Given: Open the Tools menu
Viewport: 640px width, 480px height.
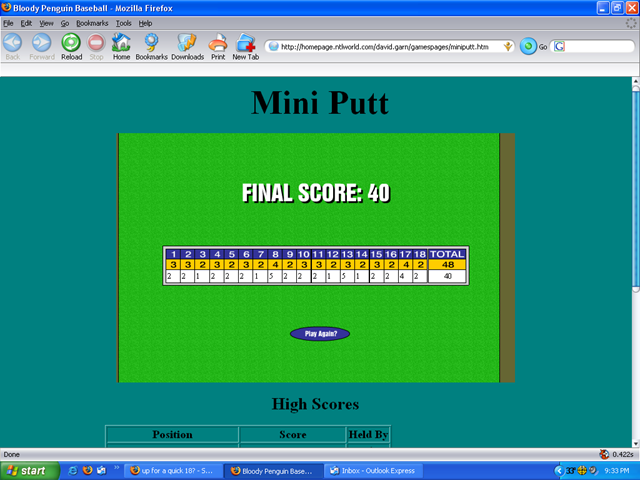Looking at the screenshot, I should [123, 22].
